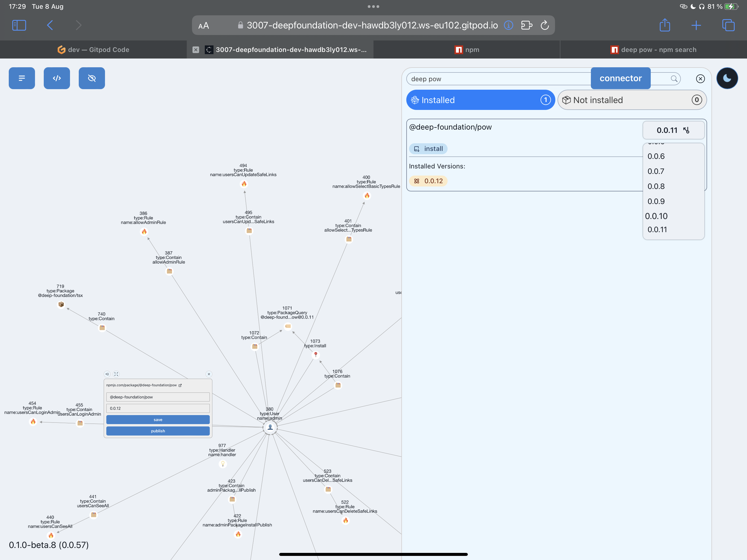
Task: Select the Contain node 401 icon
Action: (349, 239)
